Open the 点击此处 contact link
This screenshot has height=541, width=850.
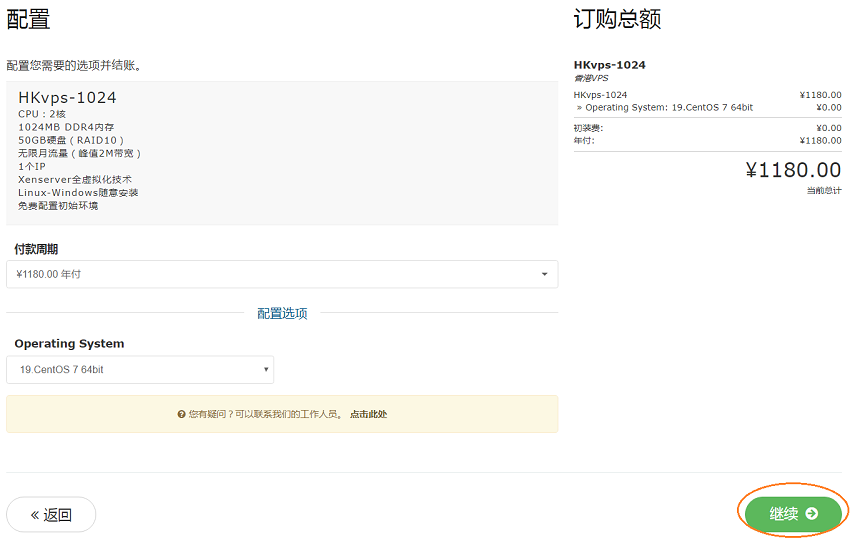368,414
